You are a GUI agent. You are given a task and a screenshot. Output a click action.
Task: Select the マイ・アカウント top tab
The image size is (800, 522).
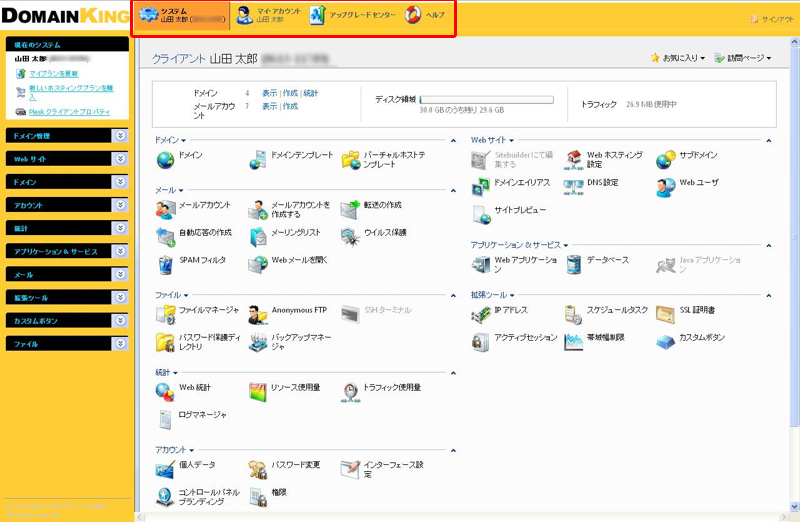click(x=268, y=15)
